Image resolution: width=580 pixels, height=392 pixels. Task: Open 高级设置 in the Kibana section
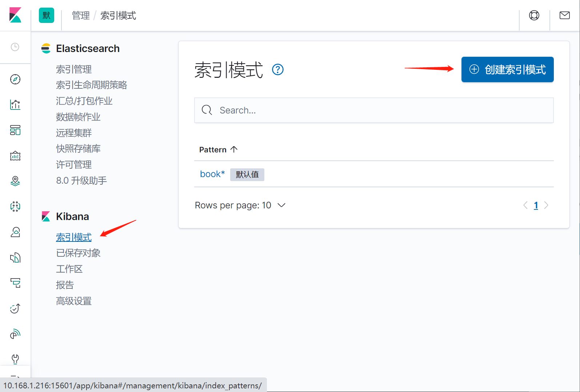tap(74, 301)
